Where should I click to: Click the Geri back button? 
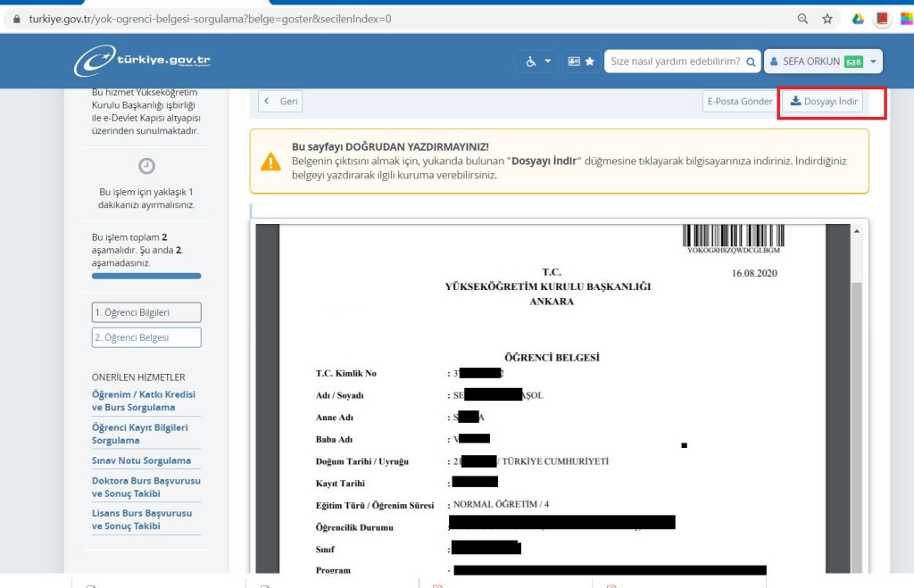(281, 102)
